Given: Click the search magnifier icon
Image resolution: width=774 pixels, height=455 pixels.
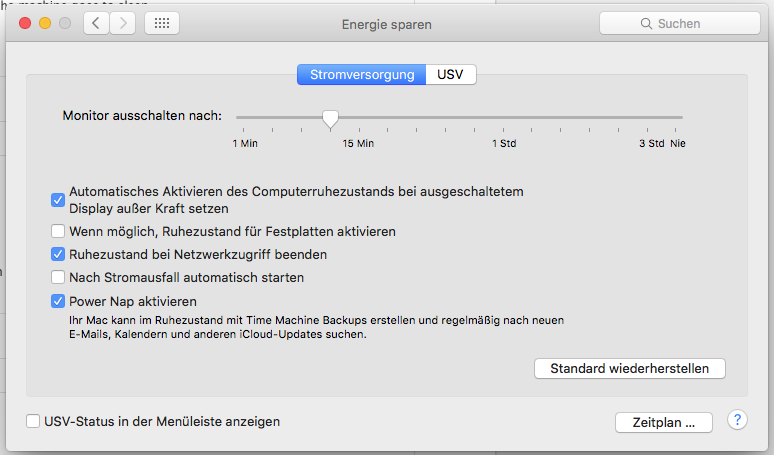Looking at the screenshot, I should click(x=648, y=23).
